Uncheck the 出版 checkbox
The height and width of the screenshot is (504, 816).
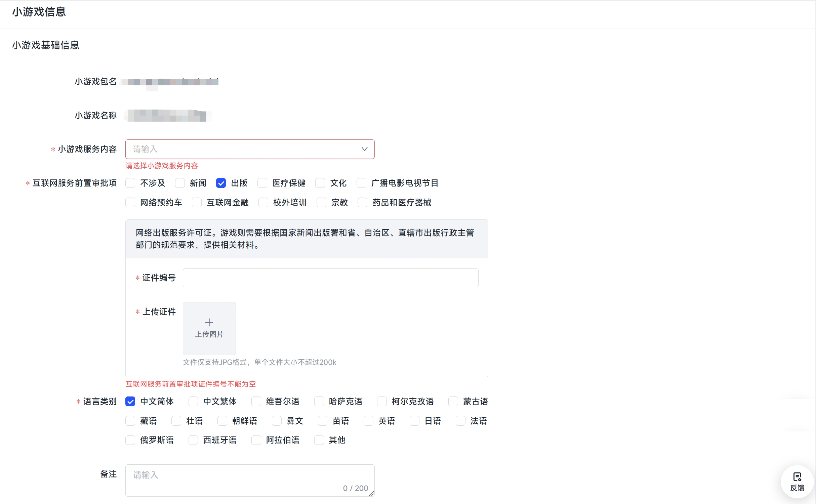[221, 183]
